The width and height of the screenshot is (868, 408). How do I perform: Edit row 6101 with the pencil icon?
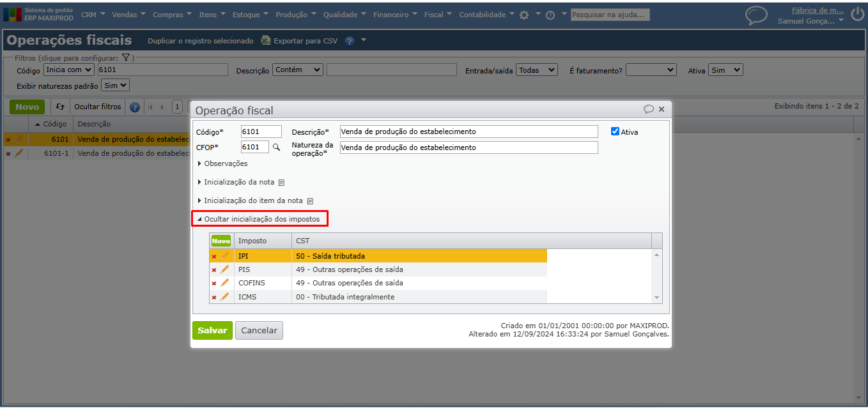click(x=19, y=139)
